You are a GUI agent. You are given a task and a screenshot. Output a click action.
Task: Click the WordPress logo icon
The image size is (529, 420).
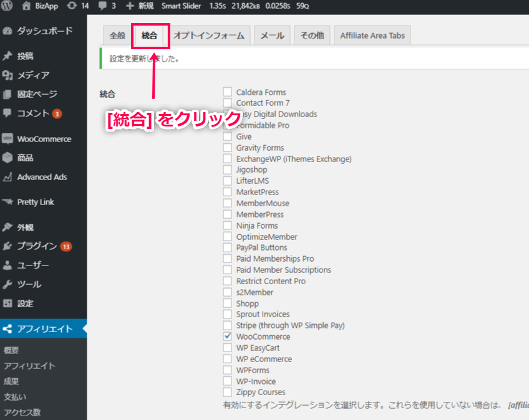point(7,6)
